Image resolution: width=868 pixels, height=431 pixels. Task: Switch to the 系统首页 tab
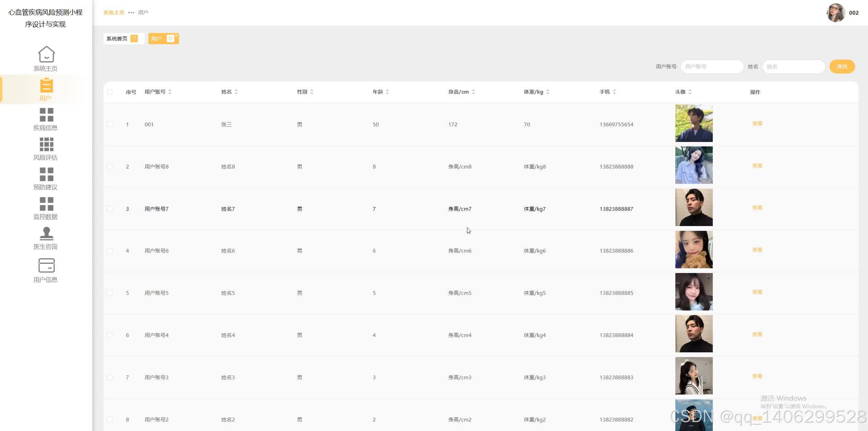tap(117, 38)
